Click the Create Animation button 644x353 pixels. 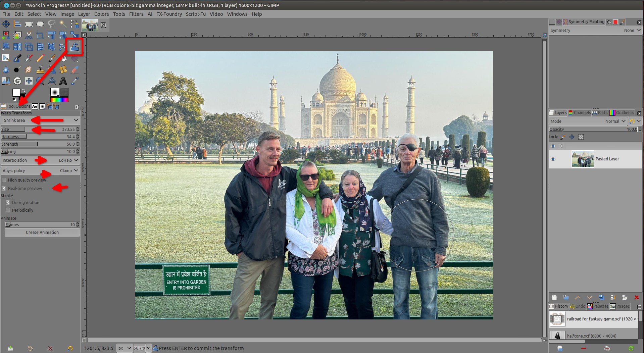42,233
